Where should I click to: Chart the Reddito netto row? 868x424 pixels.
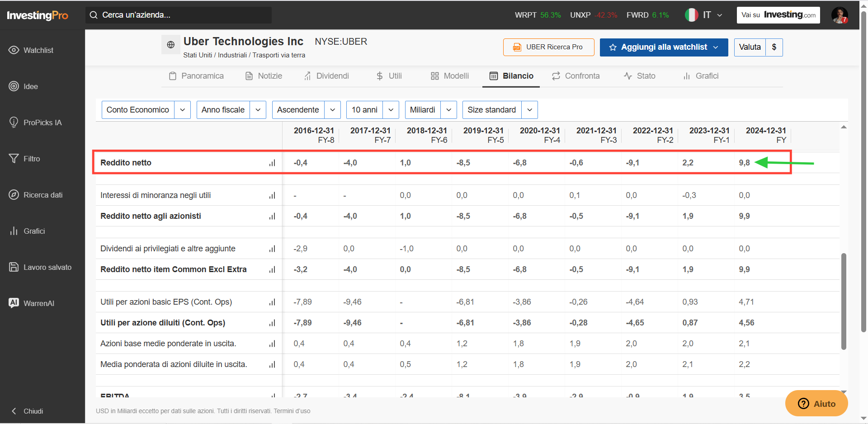point(272,163)
